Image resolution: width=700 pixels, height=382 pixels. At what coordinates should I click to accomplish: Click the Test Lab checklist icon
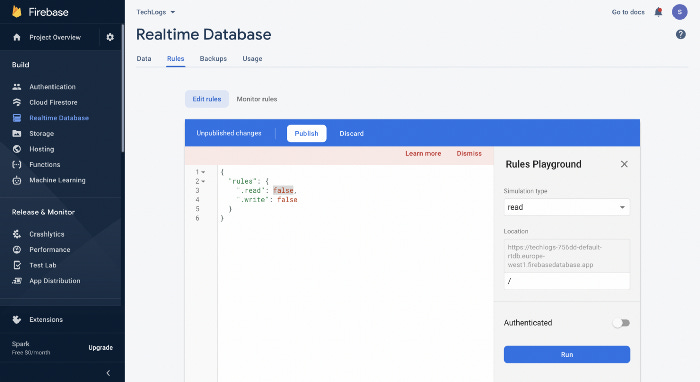click(x=17, y=265)
